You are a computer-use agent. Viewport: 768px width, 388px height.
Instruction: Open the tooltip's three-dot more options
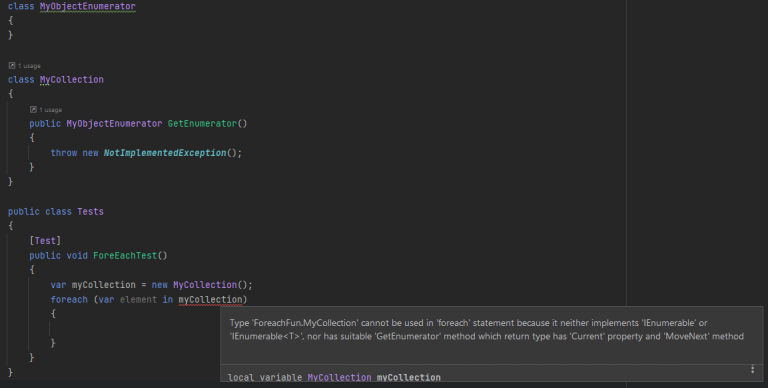753,369
